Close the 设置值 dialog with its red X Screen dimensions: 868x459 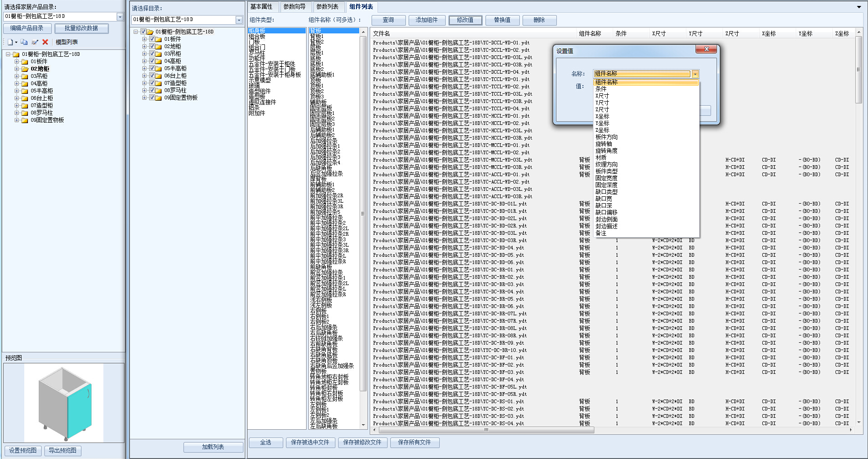coord(706,49)
